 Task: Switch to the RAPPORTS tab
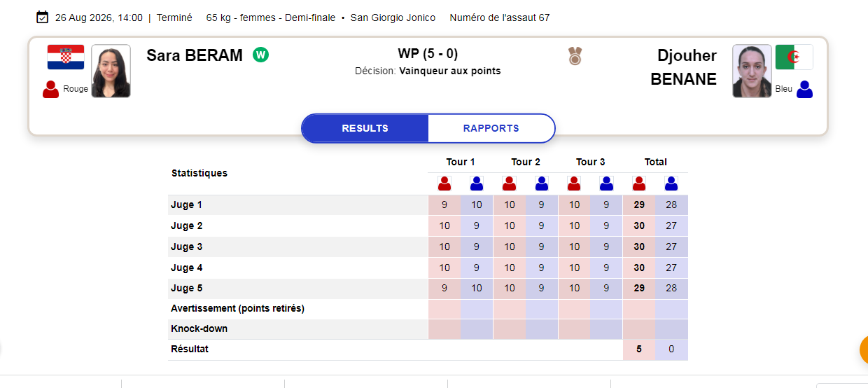491,128
